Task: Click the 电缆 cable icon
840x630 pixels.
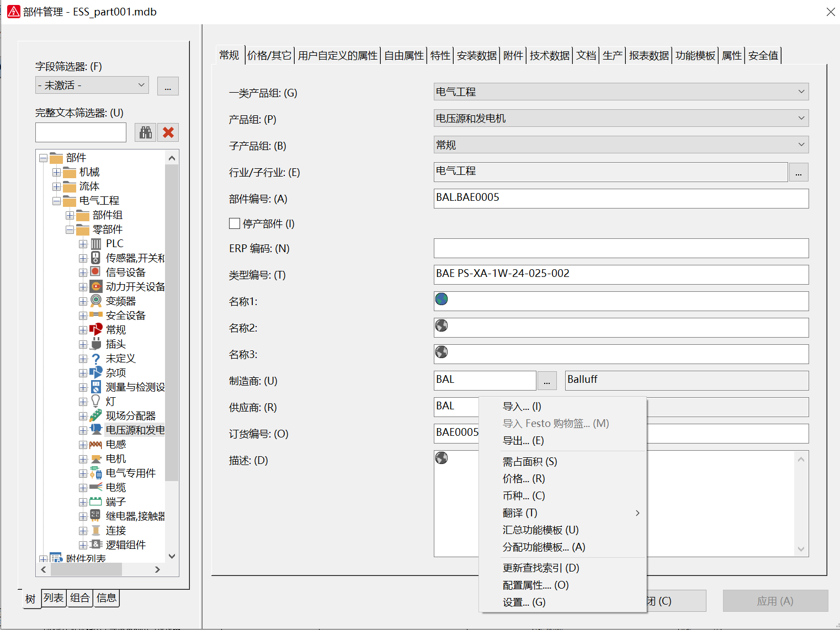Action: pyautogui.click(x=96, y=488)
